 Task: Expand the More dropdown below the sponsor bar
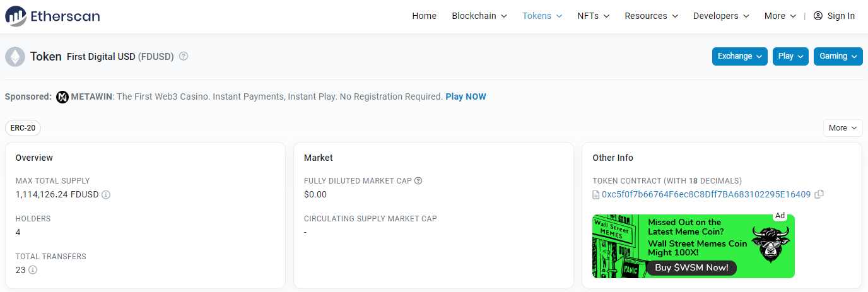(842, 128)
